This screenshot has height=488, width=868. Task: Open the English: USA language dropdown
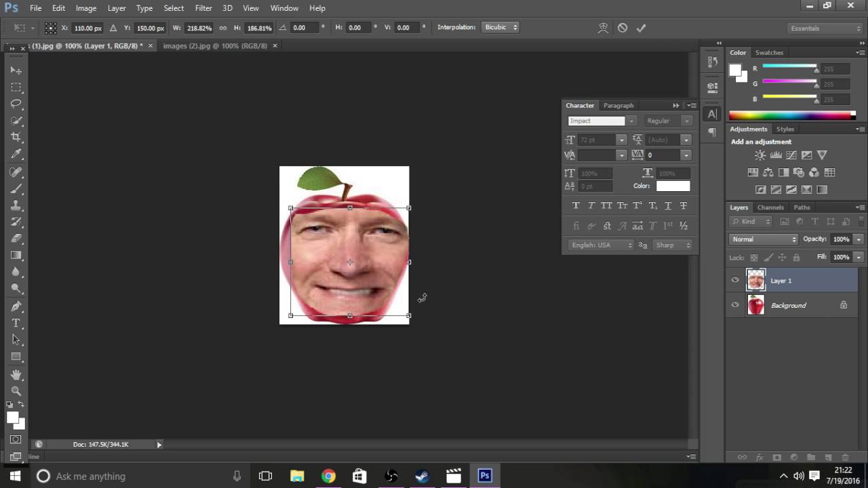click(x=601, y=245)
